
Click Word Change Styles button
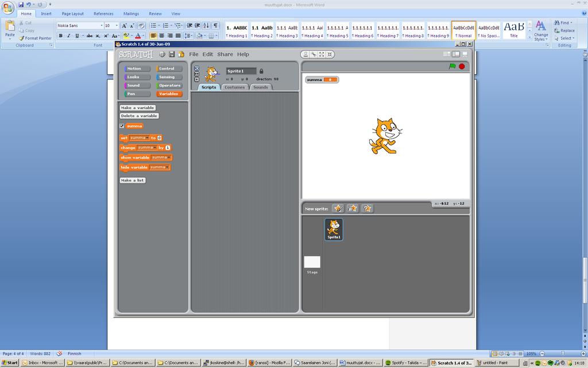click(x=541, y=31)
